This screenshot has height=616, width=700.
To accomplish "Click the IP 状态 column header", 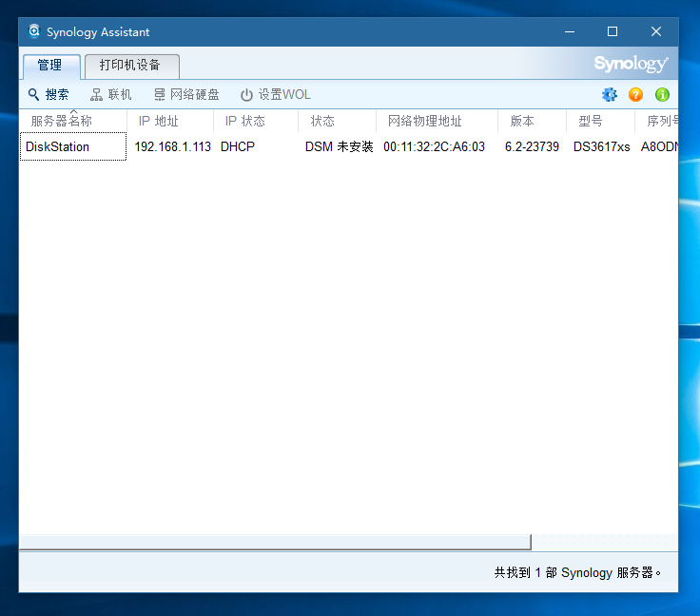I will coord(245,122).
